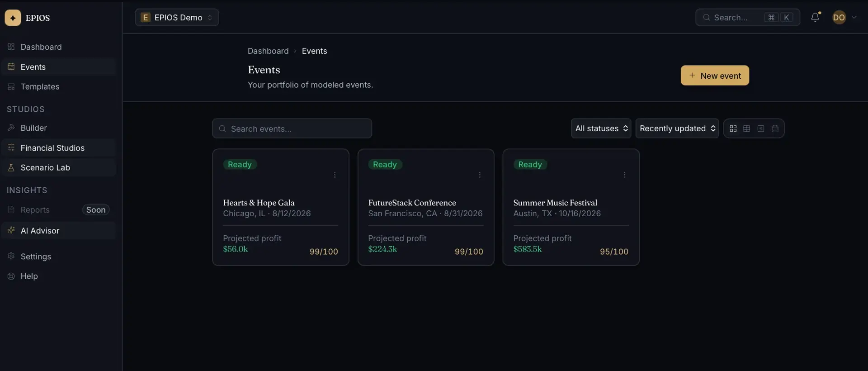The image size is (868, 371).
Task: Open the EPIOS Demo workspace dropdown
Action: pos(177,17)
